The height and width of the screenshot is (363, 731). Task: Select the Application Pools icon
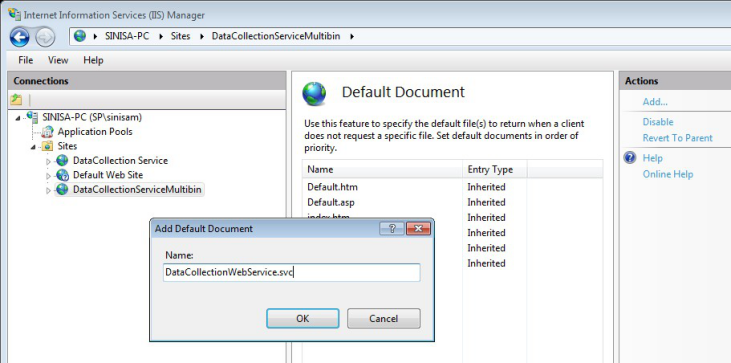48,132
